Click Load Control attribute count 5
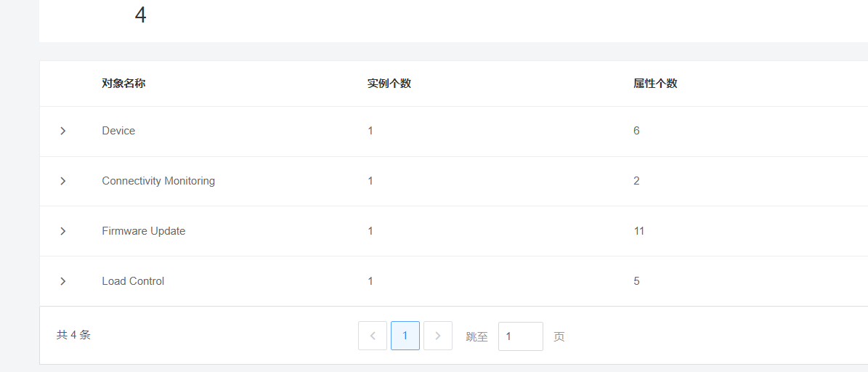Viewport: 868px width, 372px height. (x=636, y=281)
